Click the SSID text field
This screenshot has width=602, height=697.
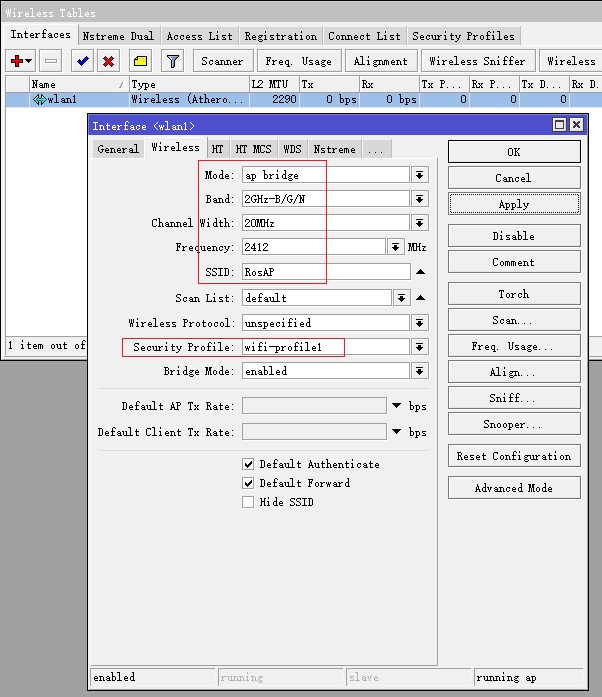325,272
